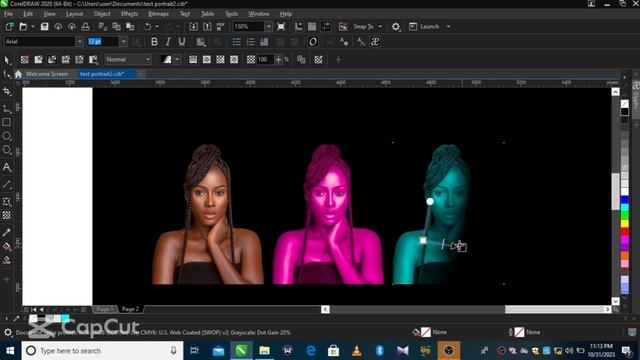The height and width of the screenshot is (360, 640).
Task: Open the zoom level dropdown showing 150%
Action: coord(269,27)
